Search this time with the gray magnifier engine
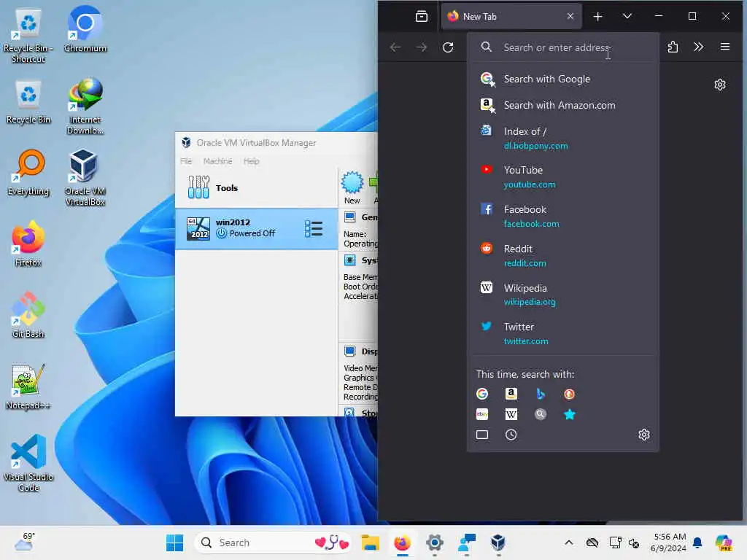The width and height of the screenshot is (747, 560). click(x=541, y=414)
